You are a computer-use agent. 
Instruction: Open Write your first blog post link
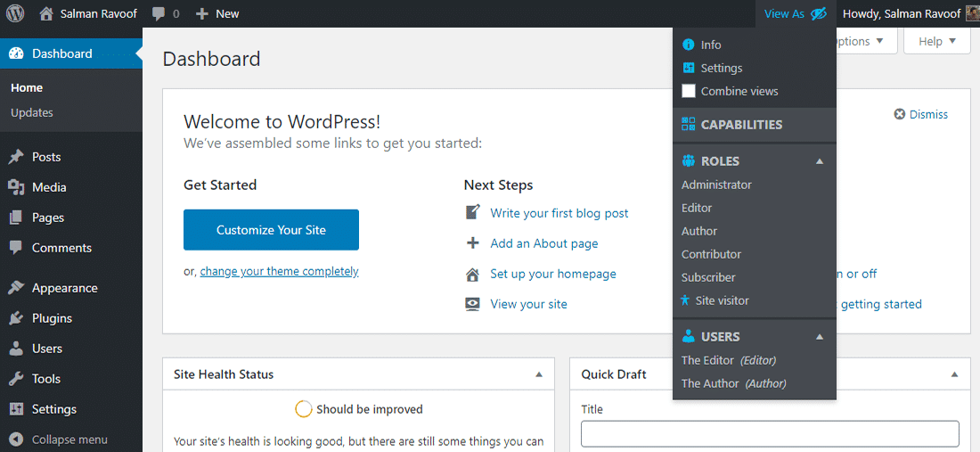click(x=559, y=213)
